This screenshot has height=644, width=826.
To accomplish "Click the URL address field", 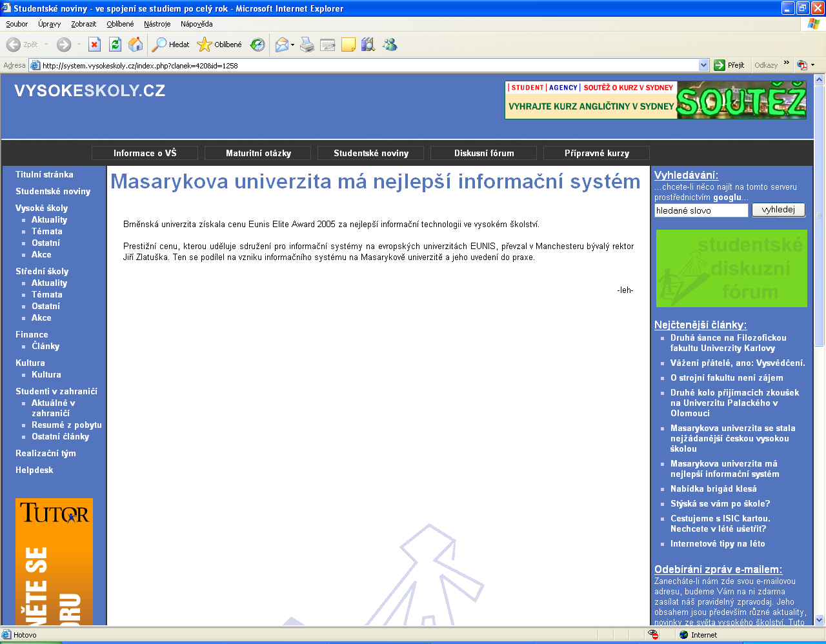I will click(370, 65).
